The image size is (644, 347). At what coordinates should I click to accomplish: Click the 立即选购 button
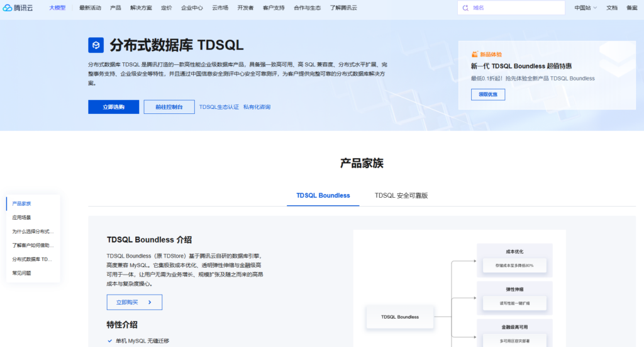pyautogui.click(x=113, y=107)
